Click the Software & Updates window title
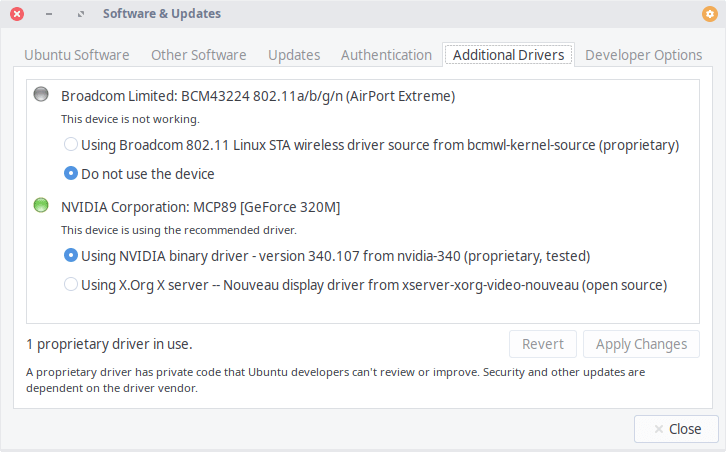 [162, 14]
